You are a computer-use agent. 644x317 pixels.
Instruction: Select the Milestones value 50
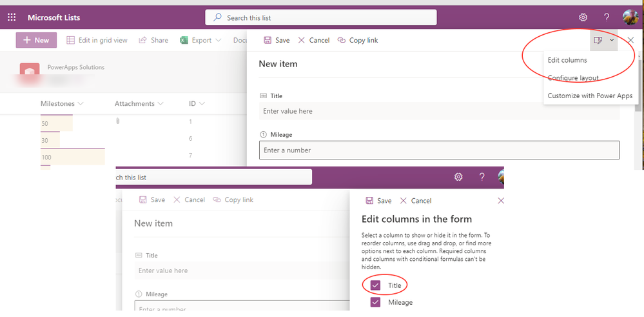tap(44, 123)
